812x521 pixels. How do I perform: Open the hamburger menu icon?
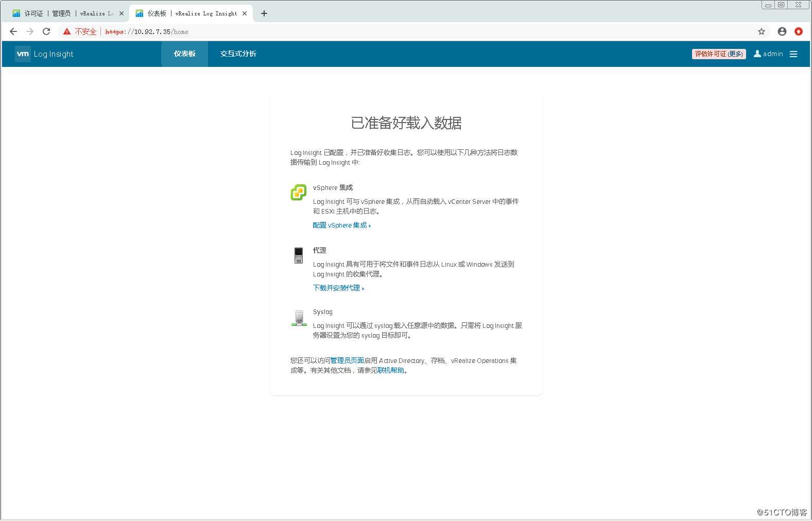click(x=793, y=54)
